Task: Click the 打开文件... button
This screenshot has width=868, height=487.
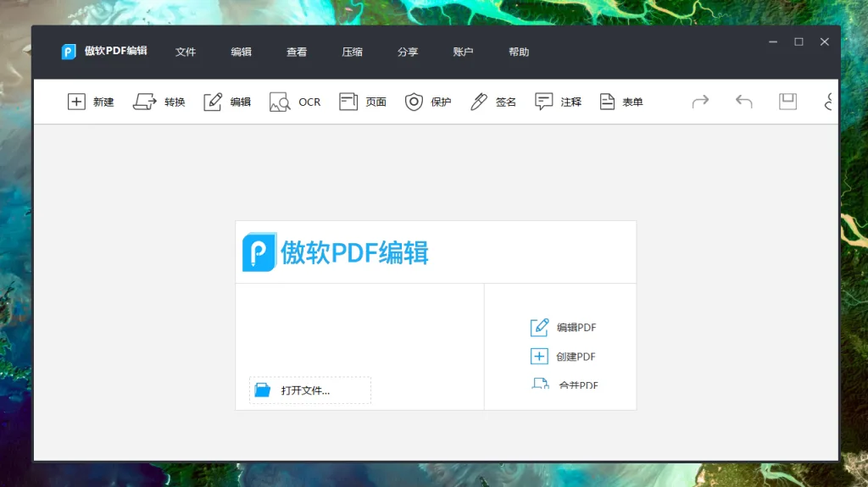Action: pyautogui.click(x=309, y=390)
